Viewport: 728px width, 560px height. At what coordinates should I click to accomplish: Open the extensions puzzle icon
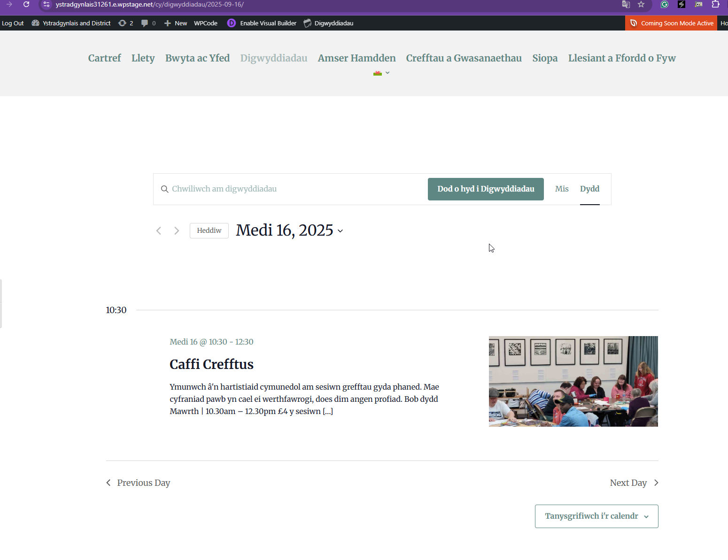click(x=715, y=4)
